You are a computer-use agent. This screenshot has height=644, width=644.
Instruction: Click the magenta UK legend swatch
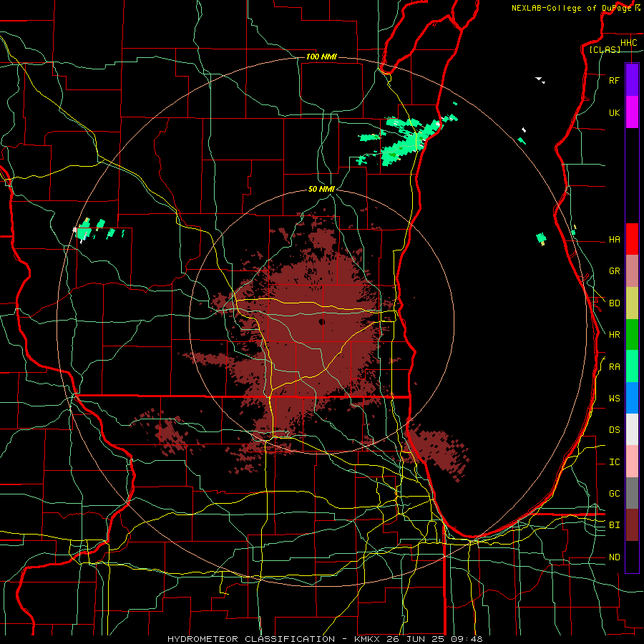coord(632,112)
